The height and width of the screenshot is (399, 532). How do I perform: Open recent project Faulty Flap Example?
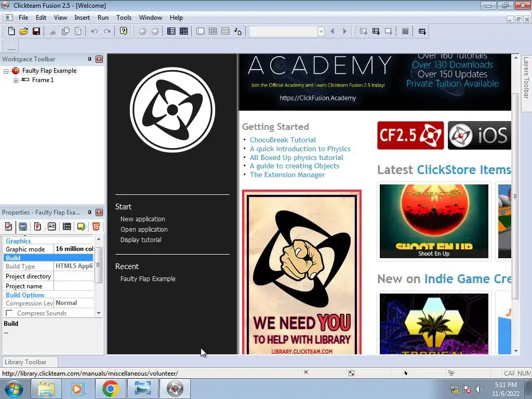[x=148, y=279]
